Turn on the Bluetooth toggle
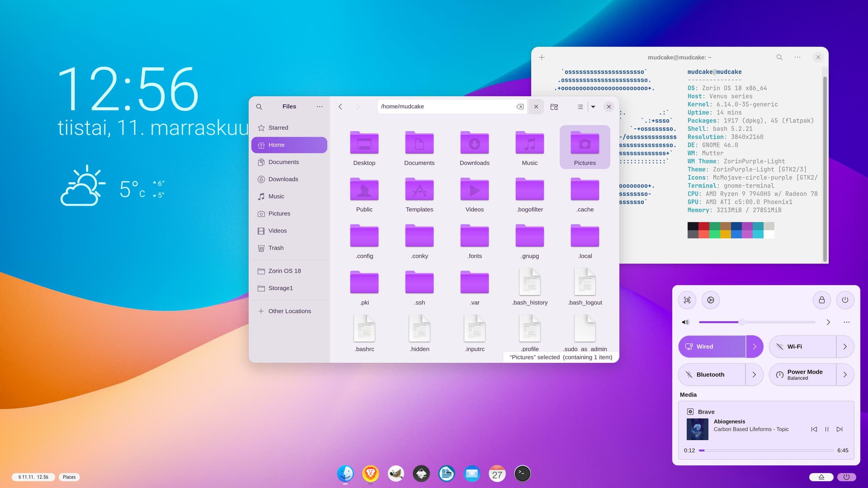868x488 pixels. click(712, 375)
